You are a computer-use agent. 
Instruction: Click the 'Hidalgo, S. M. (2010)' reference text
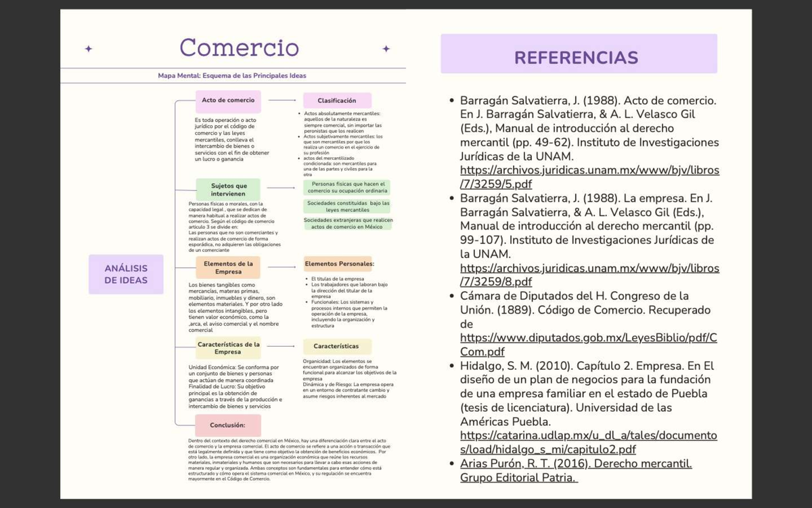[586, 394]
